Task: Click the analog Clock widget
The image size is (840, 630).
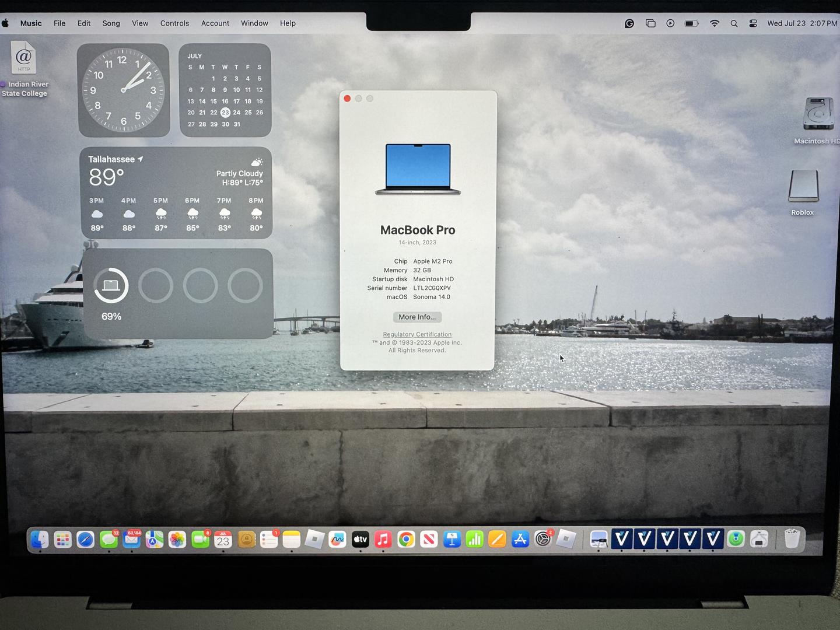Action: coord(124,90)
